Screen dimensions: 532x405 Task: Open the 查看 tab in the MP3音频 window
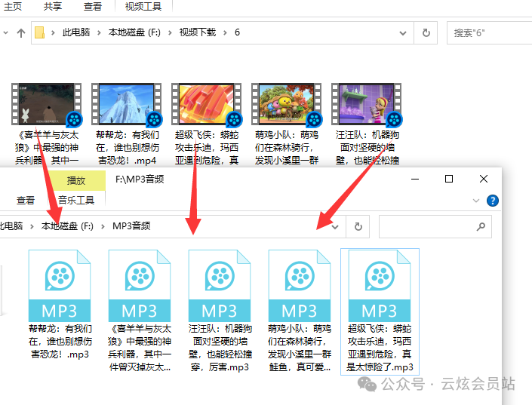[26, 200]
